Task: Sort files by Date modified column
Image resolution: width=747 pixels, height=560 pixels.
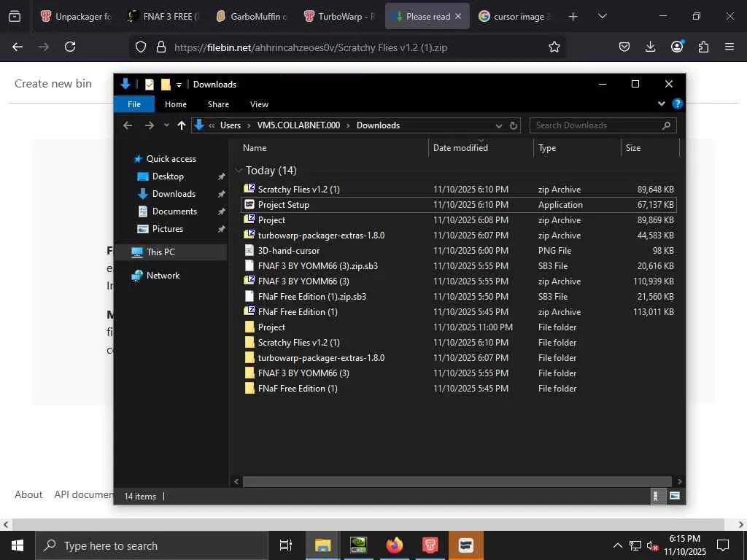Action: tap(460, 147)
